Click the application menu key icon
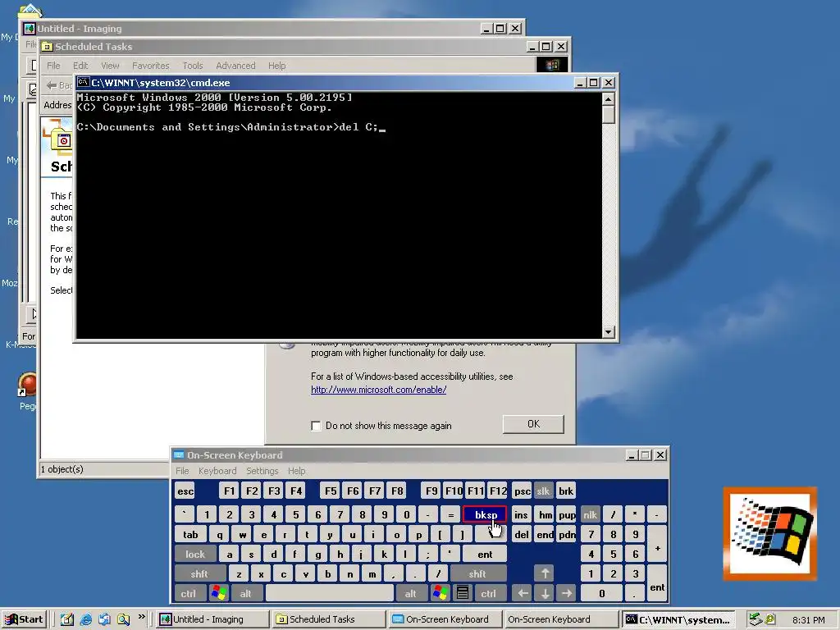The image size is (840, 630). tap(463, 594)
